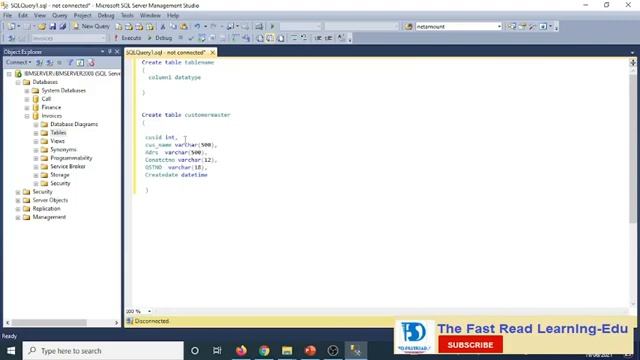The image size is (640, 360).
Task: Expand System Databases node
Action: click(27, 91)
